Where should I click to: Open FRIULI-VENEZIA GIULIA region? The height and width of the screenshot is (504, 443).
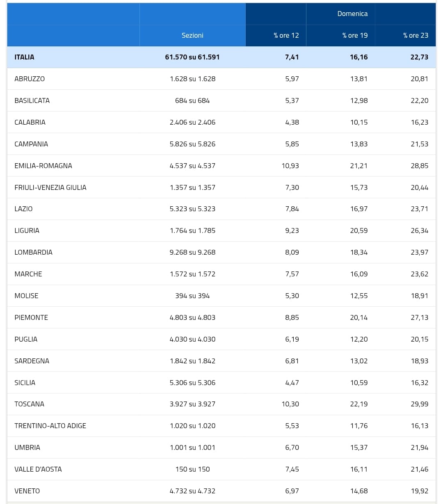click(50, 187)
